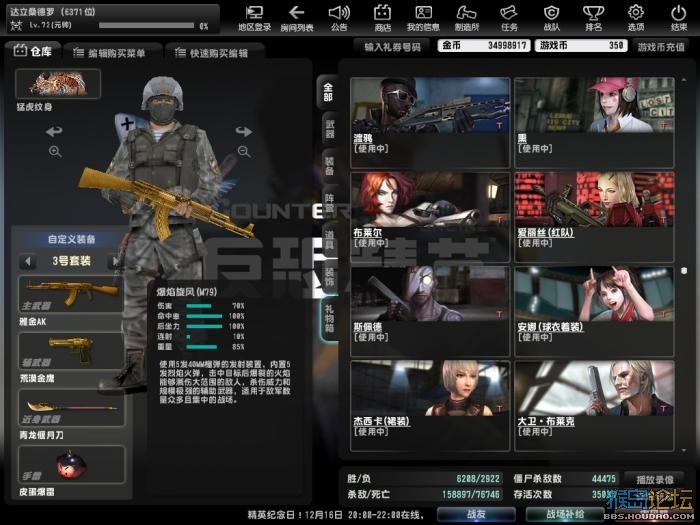Select the 斯佩德 character card
This screenshot has height=525, width=700.
pyautogui.click(x=430, y=311)
